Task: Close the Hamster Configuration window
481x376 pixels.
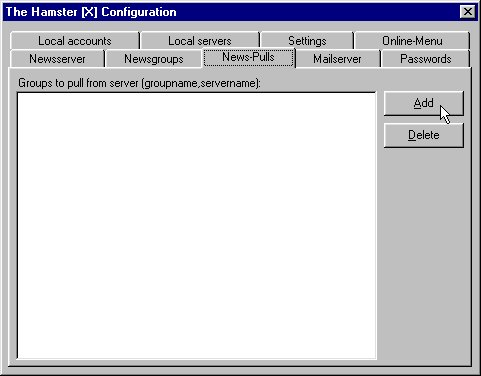Action: (468, 12)
